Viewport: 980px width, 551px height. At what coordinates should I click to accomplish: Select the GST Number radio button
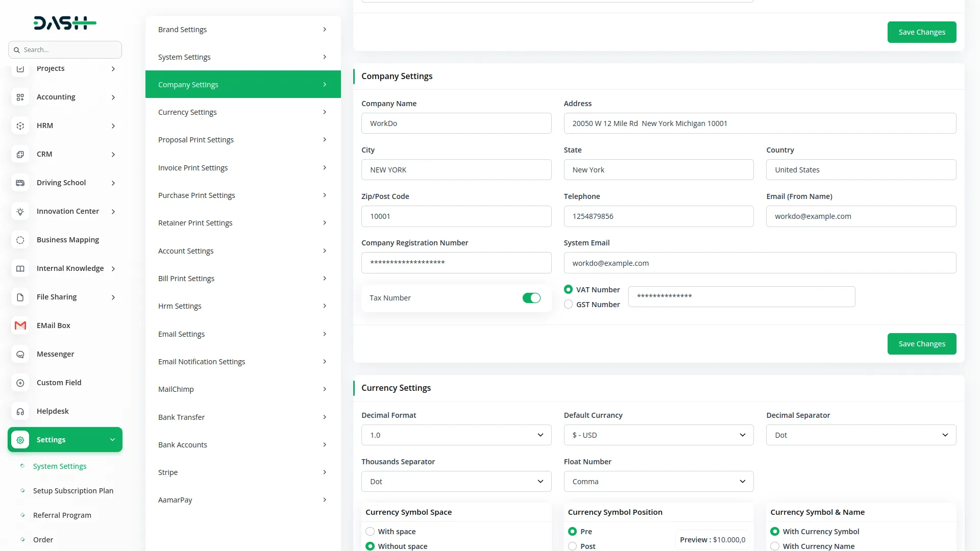click(568, 305)
